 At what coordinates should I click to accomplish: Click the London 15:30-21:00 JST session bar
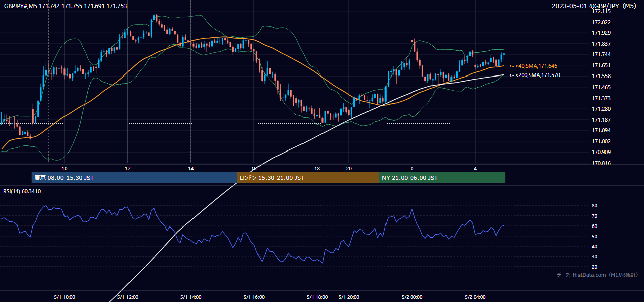[307, 178]
